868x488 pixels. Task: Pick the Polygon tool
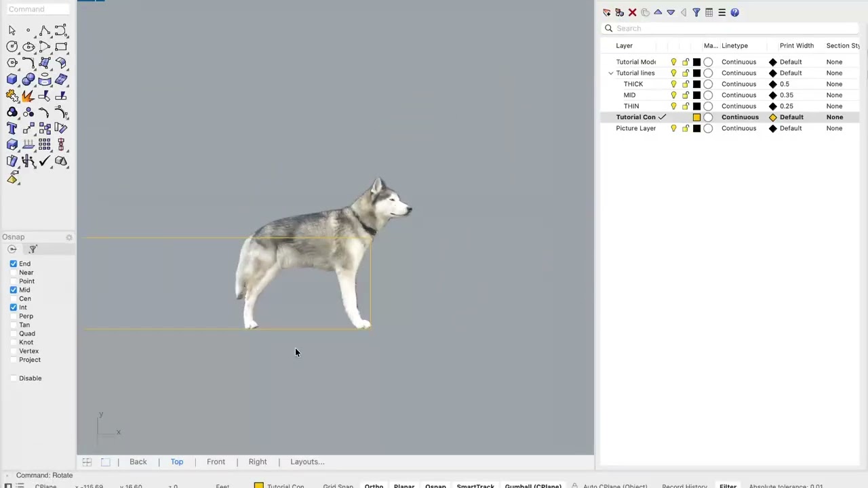tap(12, 63)
